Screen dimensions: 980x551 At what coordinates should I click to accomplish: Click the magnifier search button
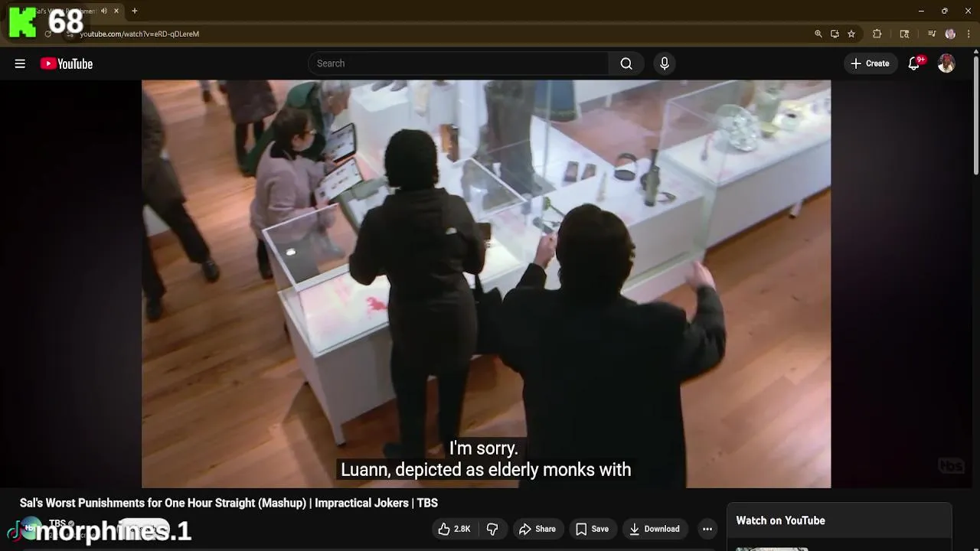[x=626, y=64]
